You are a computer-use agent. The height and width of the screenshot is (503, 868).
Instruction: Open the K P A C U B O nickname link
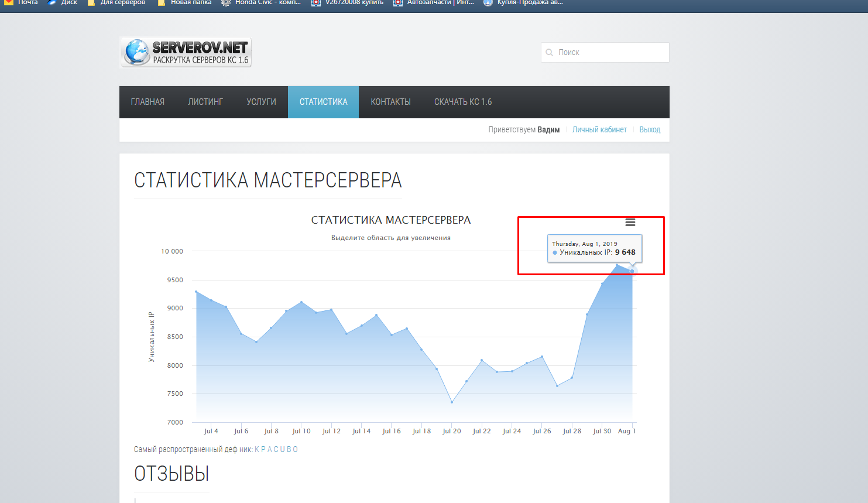(276, 450)
